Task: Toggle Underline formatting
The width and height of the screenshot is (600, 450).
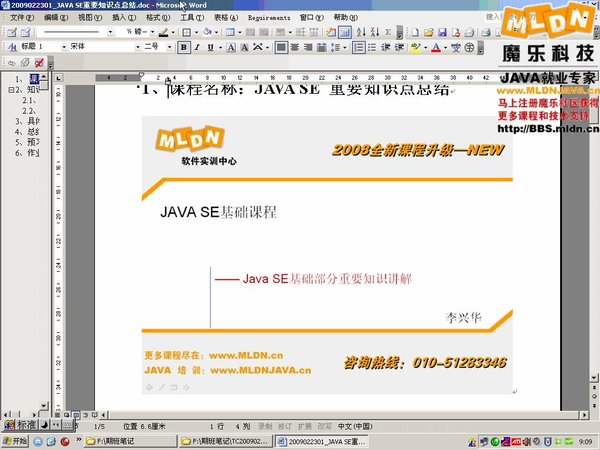Action: tap(210, 47)
